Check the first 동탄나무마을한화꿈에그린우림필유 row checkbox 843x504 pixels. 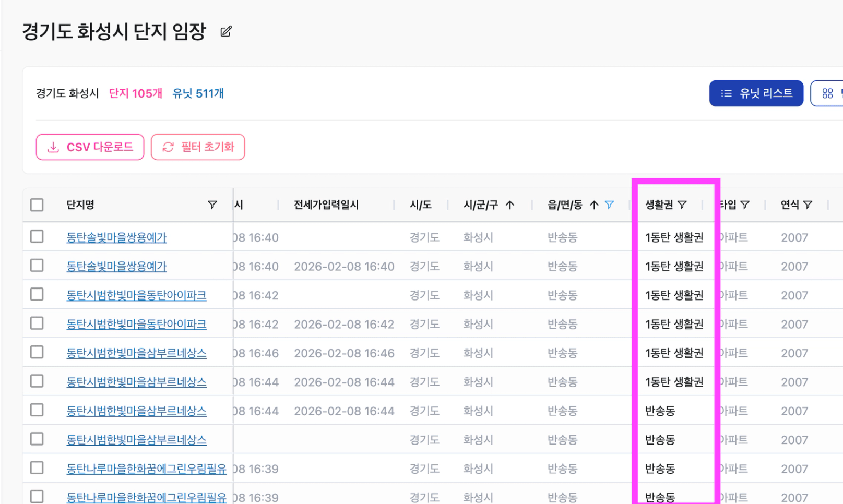click(x=37, y=468)
